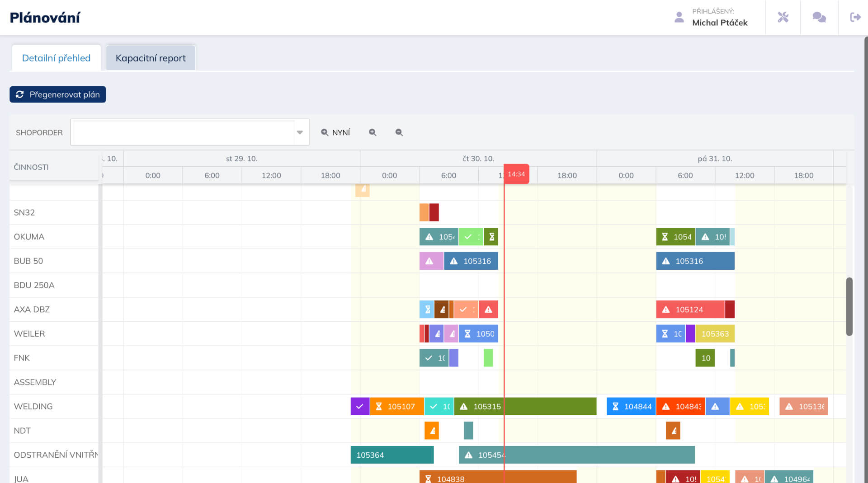Viewport: 868px width, 483px height.
Task: Click the purple bar in WEILER row on Friday
Action: pyautogui.click(x=690, y=333)
